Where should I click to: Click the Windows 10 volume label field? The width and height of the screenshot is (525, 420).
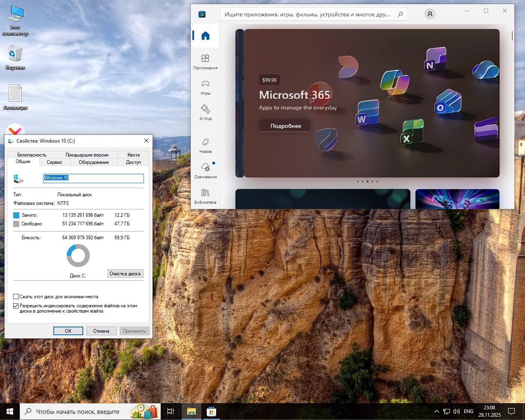(x=93, y=178)
